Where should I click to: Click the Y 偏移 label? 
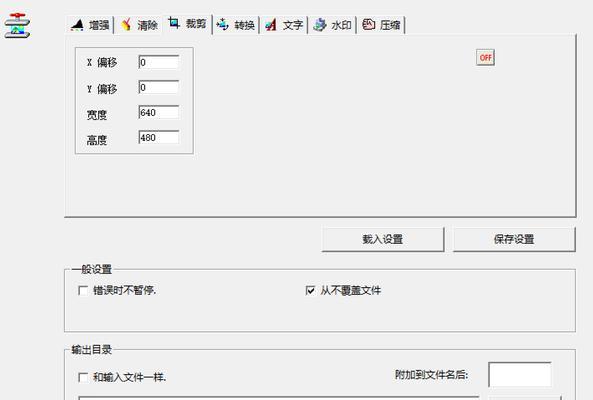pos(102,89)
